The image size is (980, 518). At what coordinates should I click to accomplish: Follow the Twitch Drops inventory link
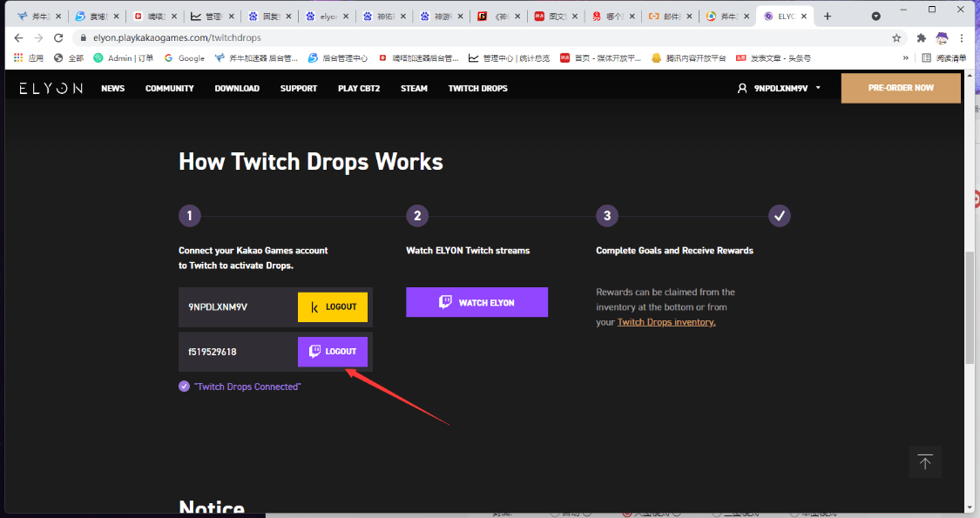[666, 322]
